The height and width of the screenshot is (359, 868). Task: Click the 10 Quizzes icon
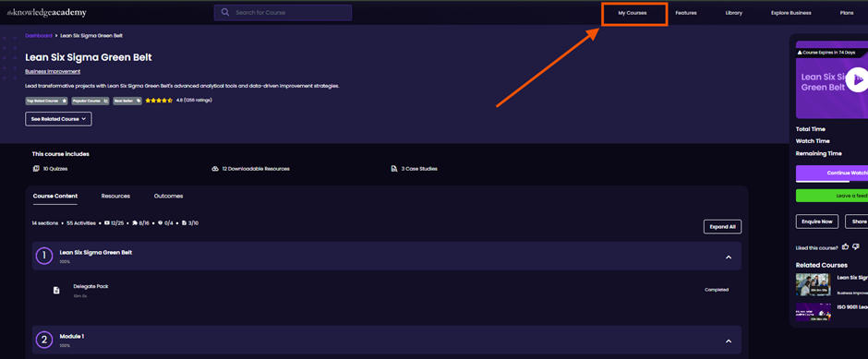coord(36,169)
